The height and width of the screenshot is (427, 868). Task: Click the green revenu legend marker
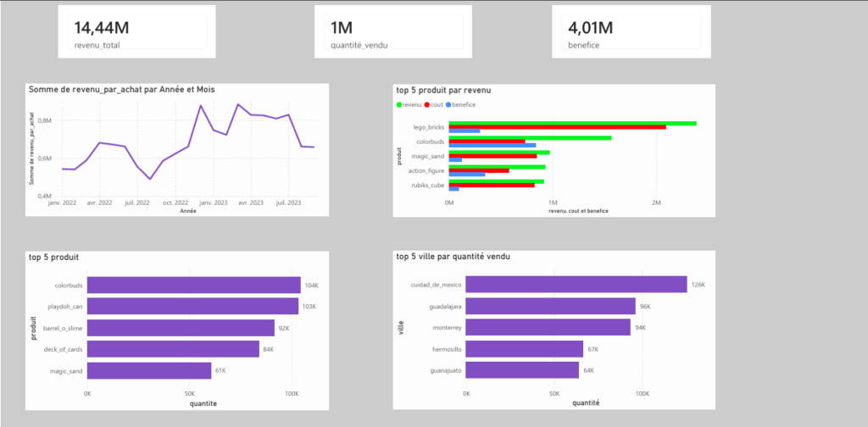[399, 104]
